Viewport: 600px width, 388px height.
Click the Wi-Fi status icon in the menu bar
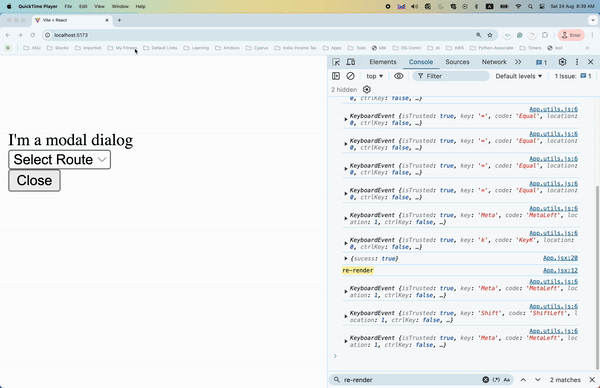coord(518,7)
